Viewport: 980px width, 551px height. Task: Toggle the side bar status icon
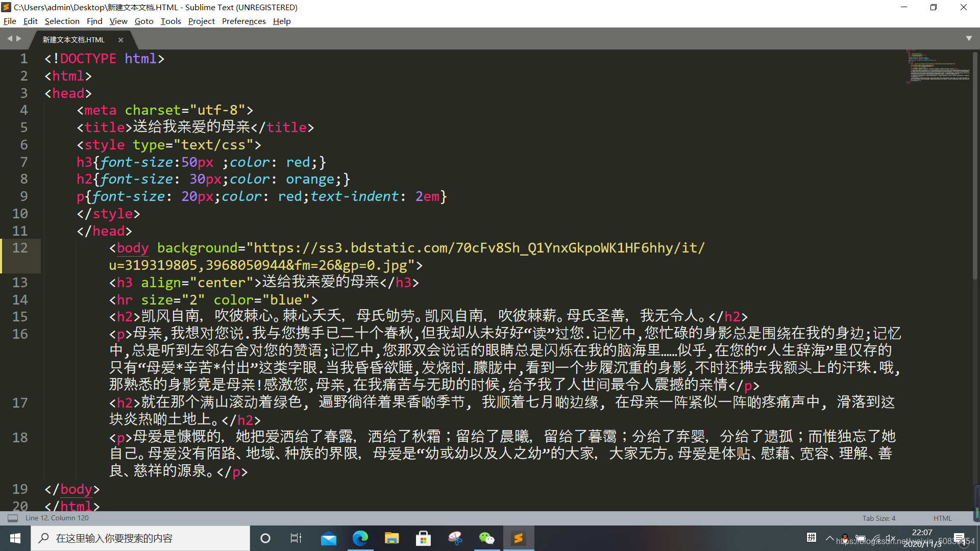(x=13, y=518)
